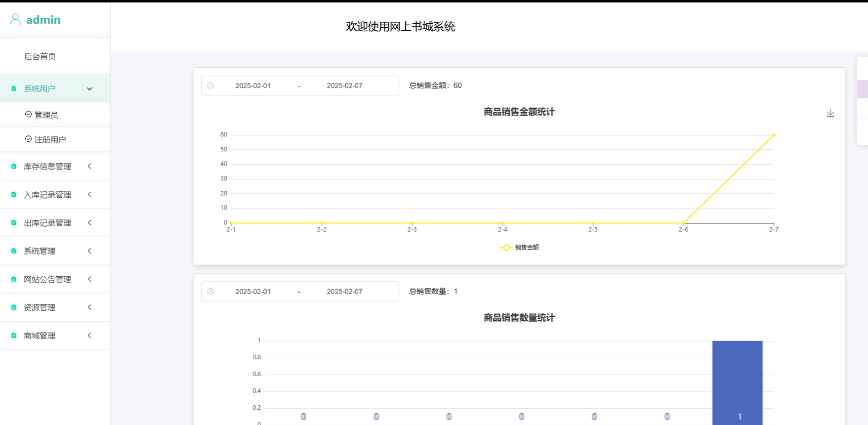Click the check icon beside 注册用户
Image resolution: width=868 pixels, height=425 pixels.
click(x=28, y=139)
